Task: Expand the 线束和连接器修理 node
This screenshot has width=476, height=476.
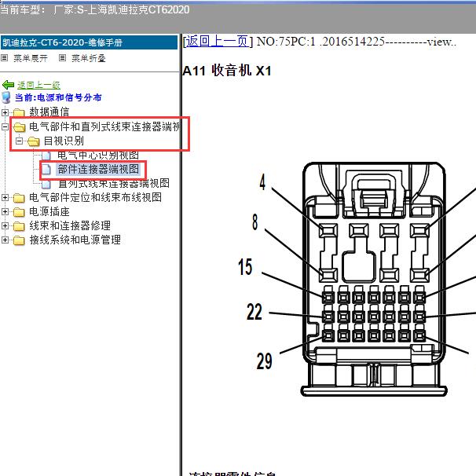Action: coord(5,225)
